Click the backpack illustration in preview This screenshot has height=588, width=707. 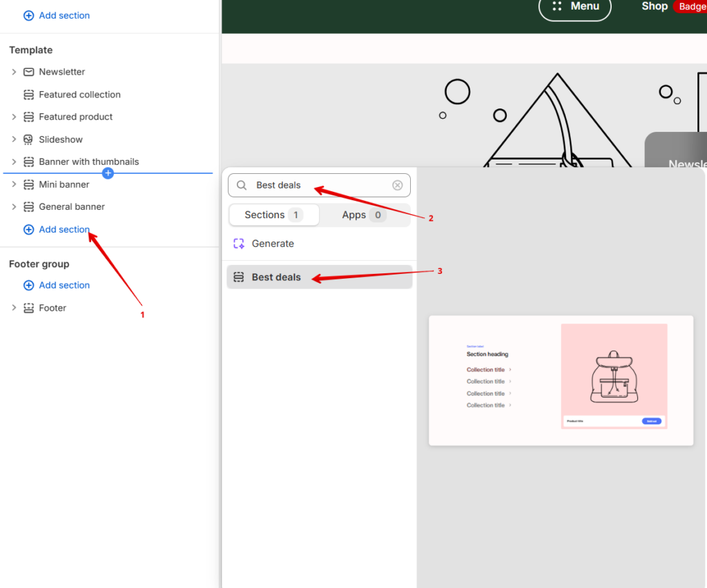click(614, 377)
